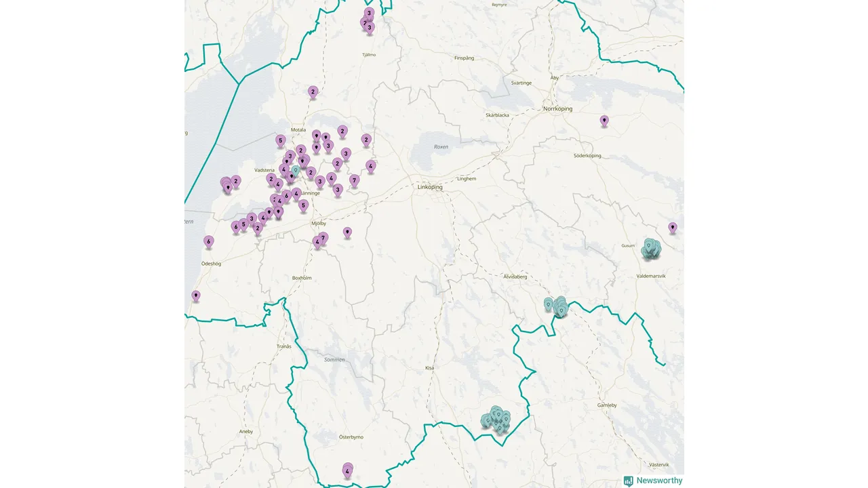Open the "6" marker north of Ödeshög
Screen dimensions: 868x488
[209, 242]
